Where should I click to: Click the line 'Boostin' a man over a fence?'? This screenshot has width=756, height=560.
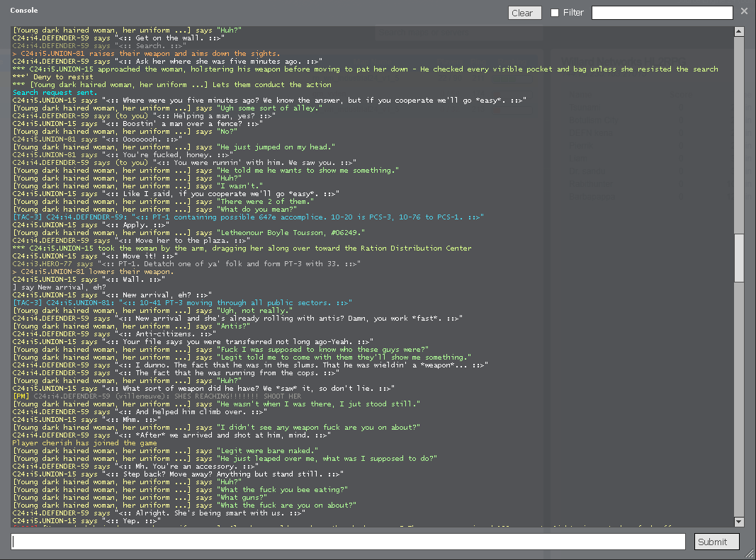pos(137,124)
